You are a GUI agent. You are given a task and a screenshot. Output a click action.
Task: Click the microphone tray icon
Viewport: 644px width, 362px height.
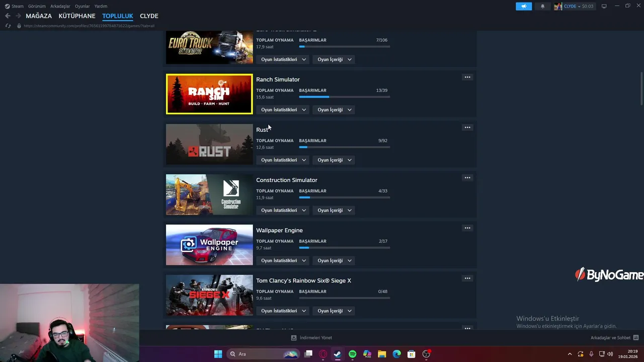point(591,354)
